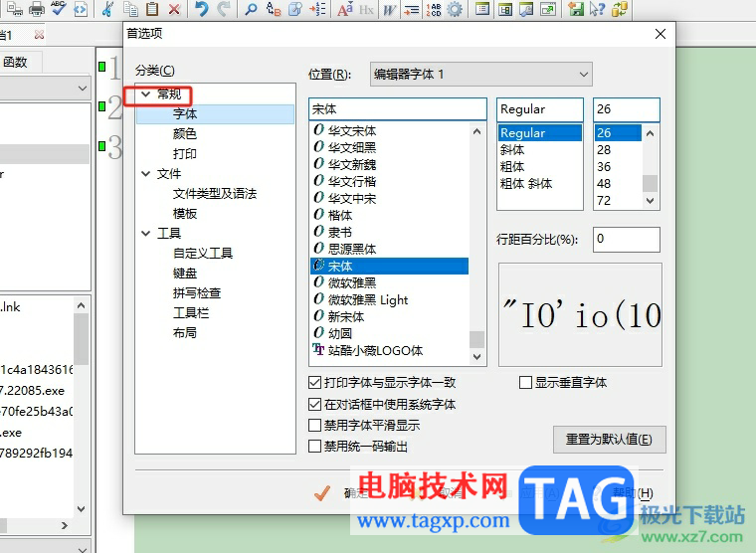The image size is (756, 553).
Task: Click the Find in Files icon
Action: pos(295,9)
